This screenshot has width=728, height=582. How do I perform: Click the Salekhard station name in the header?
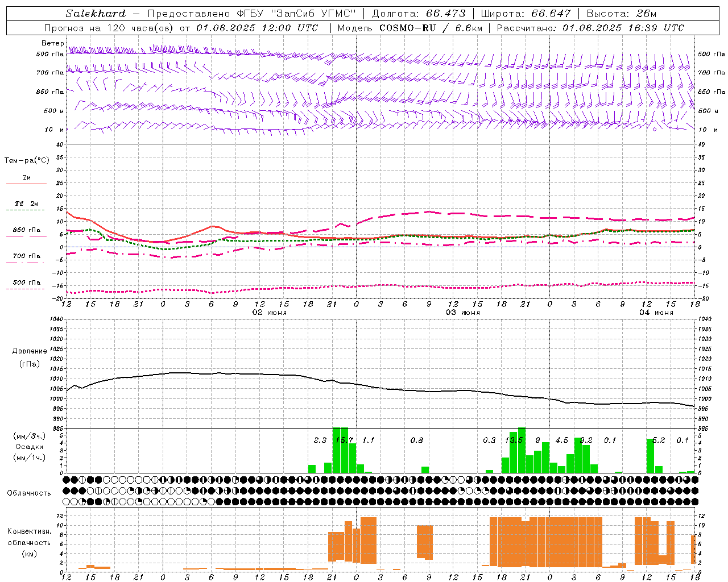click(x=96, y=13)
